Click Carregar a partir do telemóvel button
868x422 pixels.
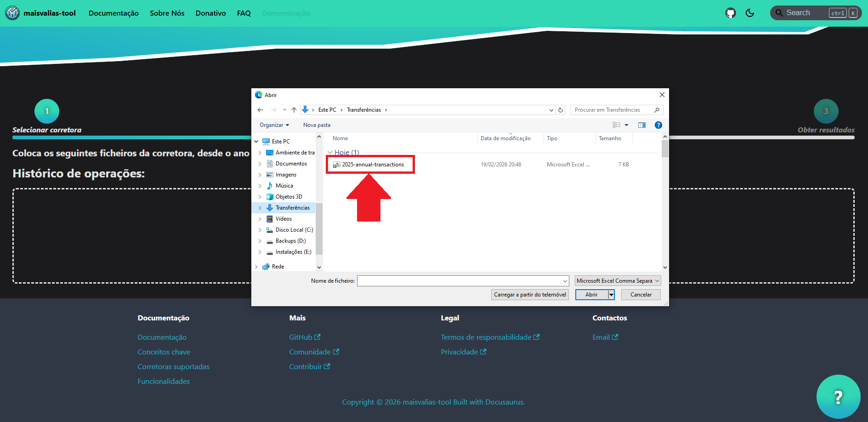pyautogui.click(x=529, y=295)
